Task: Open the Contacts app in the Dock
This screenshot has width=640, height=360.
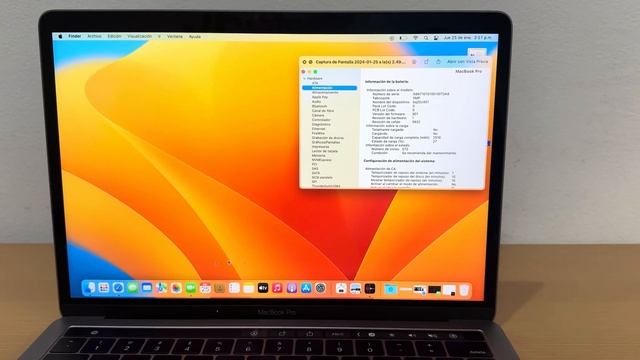Action: click(x=220, y=288)
